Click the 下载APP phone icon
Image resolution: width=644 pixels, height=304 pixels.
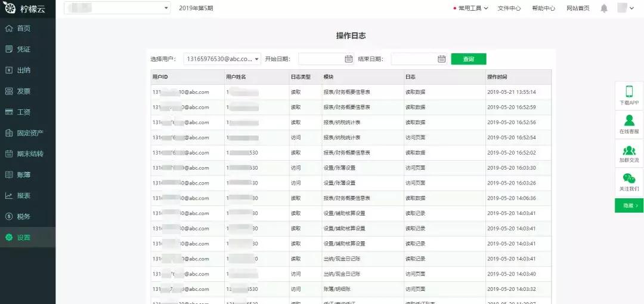click(x=629, y=91)
